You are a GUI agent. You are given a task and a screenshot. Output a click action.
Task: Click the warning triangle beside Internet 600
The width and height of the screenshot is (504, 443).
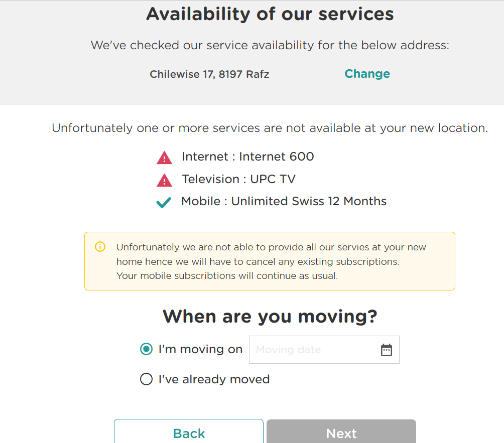(x=164, y=158)
